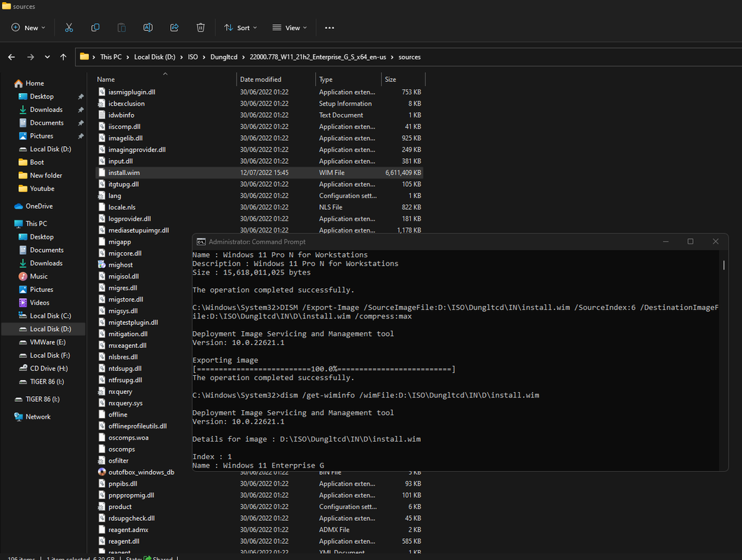This screenshot has height=560, width=742.
Task: Select install.wim file
Action: pos(259,173)
